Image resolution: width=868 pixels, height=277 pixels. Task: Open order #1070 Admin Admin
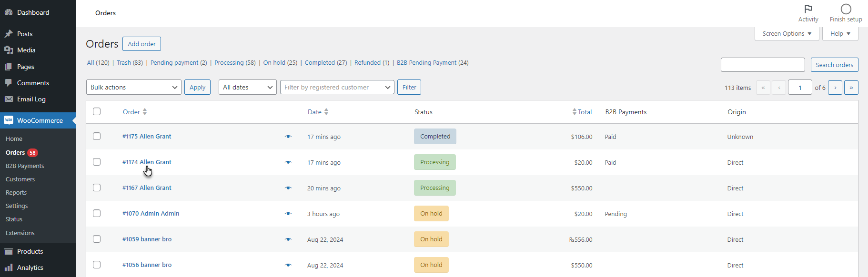tap(151, 214)
